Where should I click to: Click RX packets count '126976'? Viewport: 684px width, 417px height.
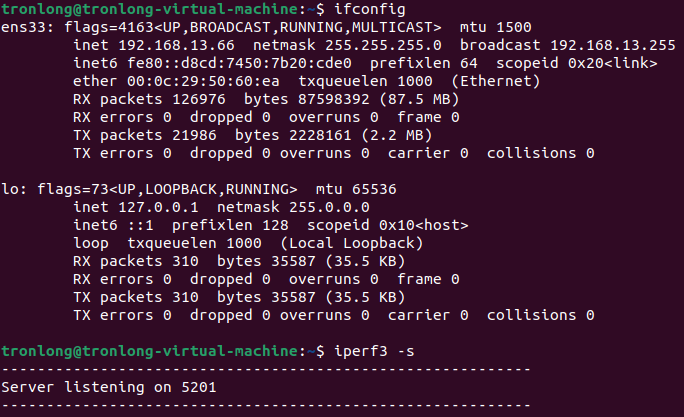coord(199,99)
